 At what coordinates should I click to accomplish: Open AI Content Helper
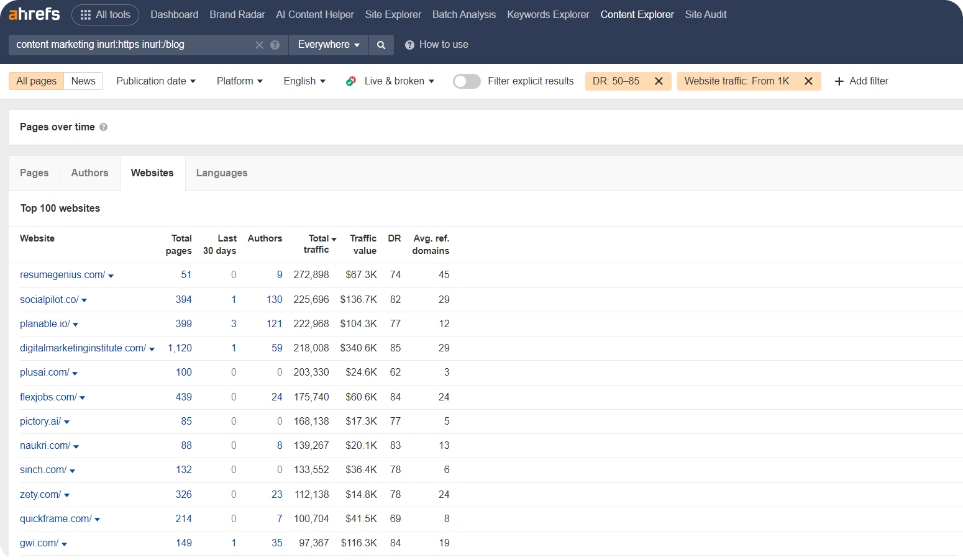tap(315, 14)
